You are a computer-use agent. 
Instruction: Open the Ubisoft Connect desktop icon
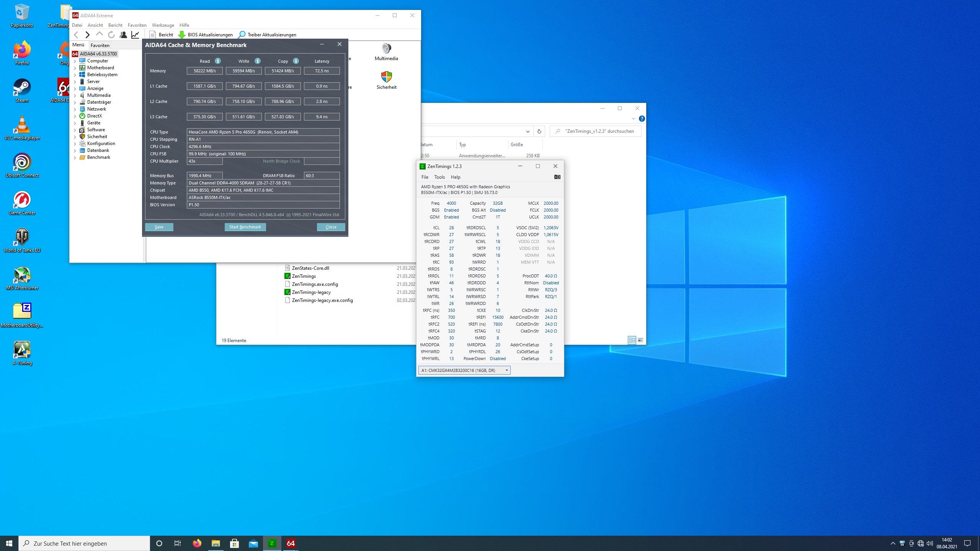point(22,166)
